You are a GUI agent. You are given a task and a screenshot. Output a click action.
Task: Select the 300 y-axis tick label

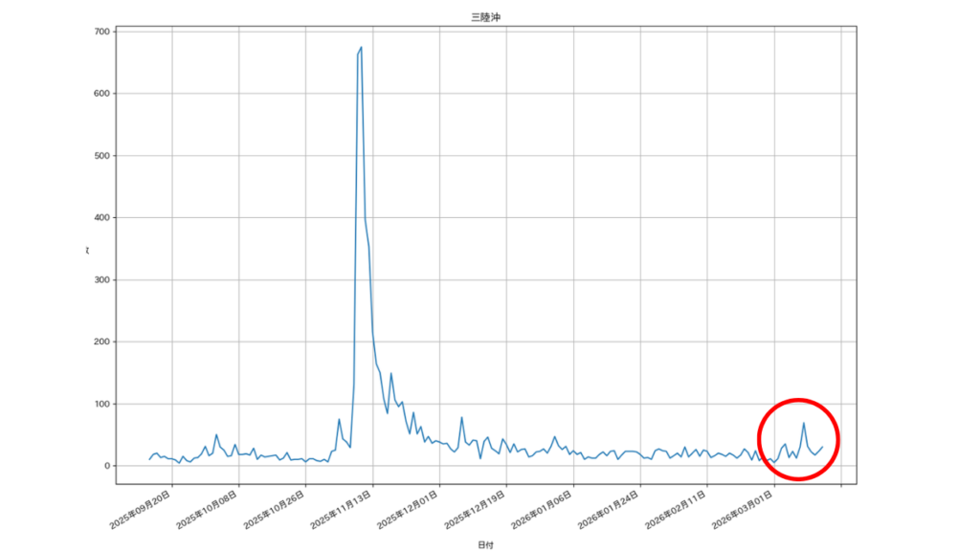coord(101,280)
